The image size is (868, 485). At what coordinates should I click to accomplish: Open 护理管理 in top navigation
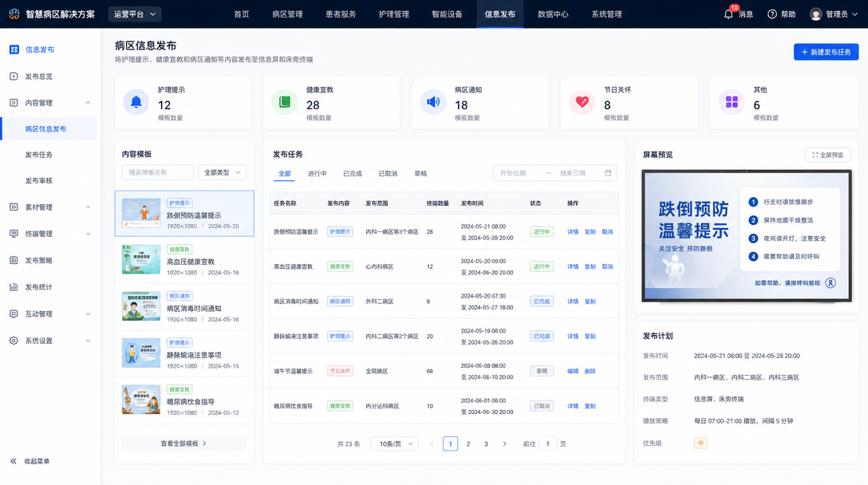point(393,14)
